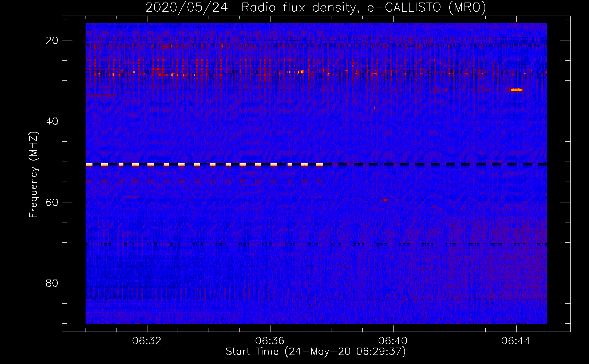Click the small red spot near 60 MHz

pyautogui.click(x=385, y=200)
